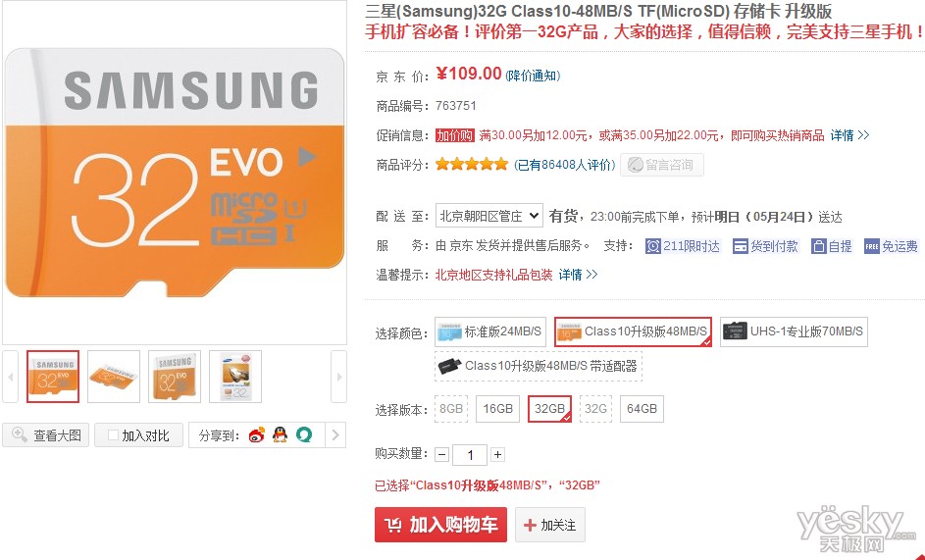Share via the QQ penguin icon

pyautogui.click(x=281, y=434)
